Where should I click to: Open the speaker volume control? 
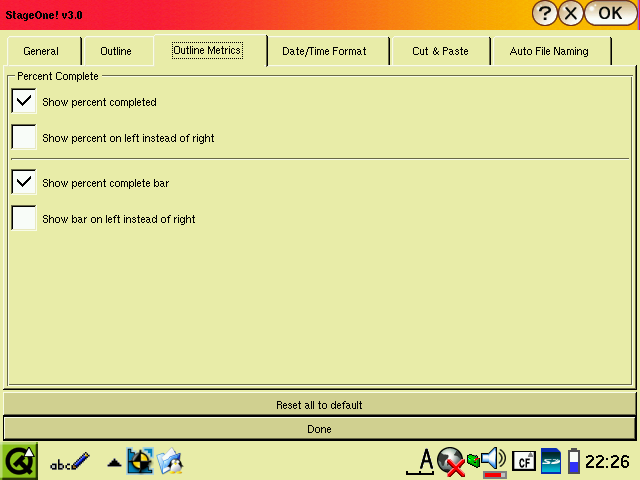(x=494, y=462)
